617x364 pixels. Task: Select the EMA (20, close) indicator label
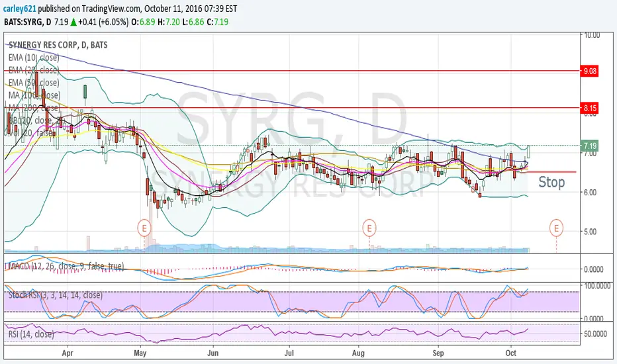tap(34, 70)
